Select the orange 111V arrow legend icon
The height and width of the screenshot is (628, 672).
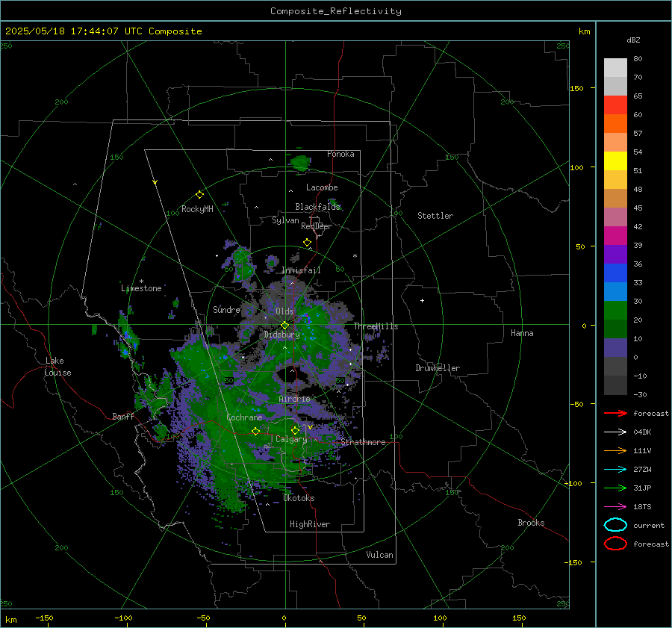tap(615, 450)
